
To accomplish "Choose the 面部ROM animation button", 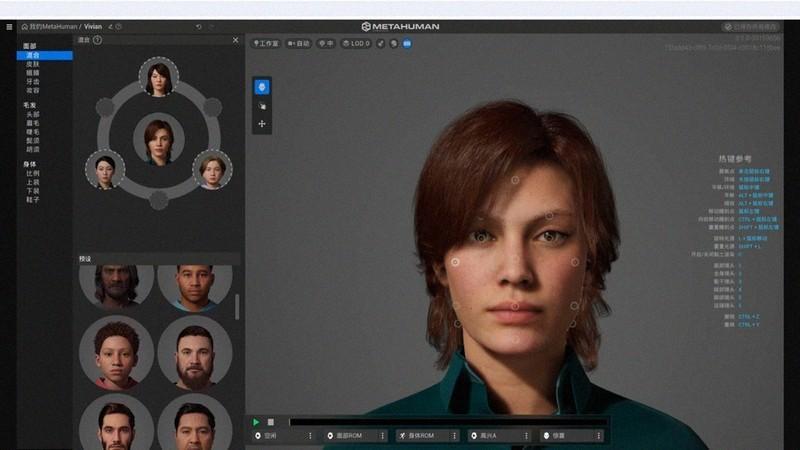I will pos(350,436).
